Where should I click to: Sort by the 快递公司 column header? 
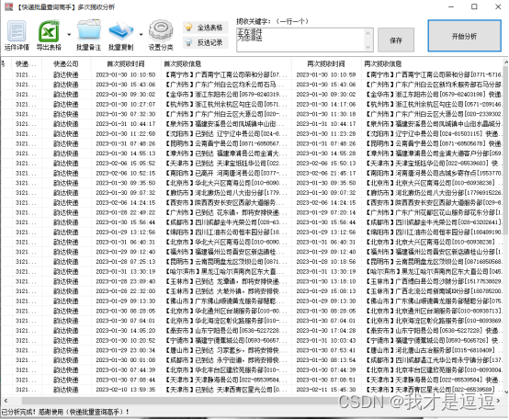tap(66, 64)
